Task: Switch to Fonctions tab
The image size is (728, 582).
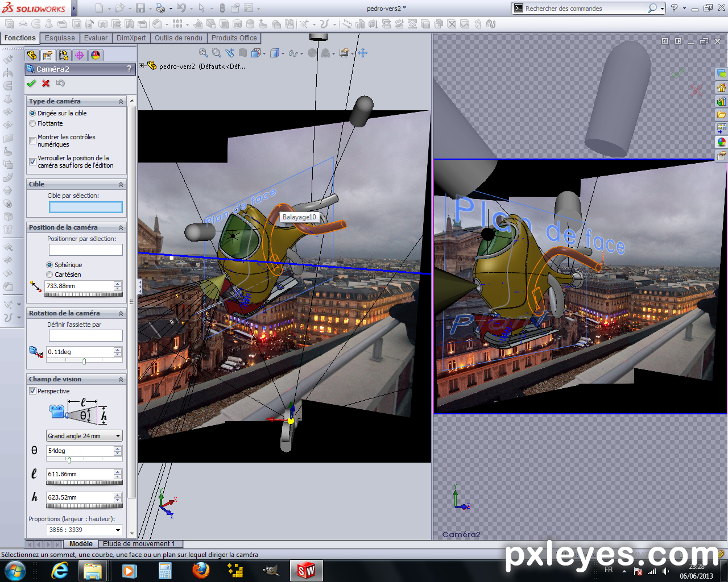Action: click(20, 38)
